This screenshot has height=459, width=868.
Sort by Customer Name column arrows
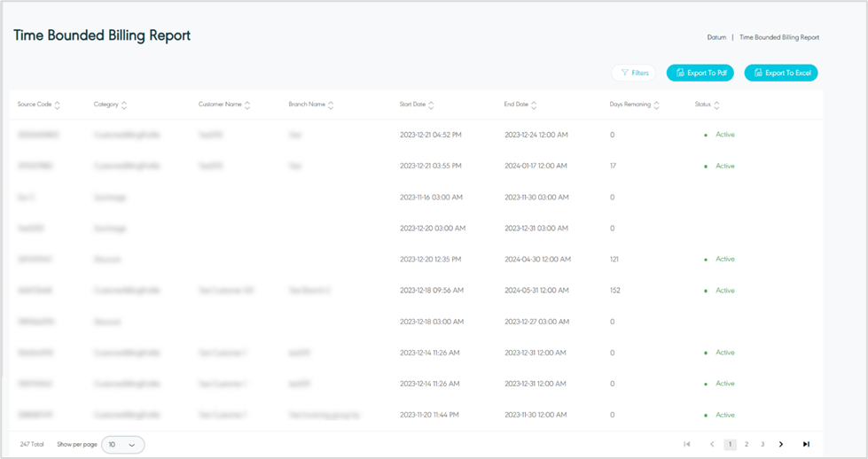[247, 105]
